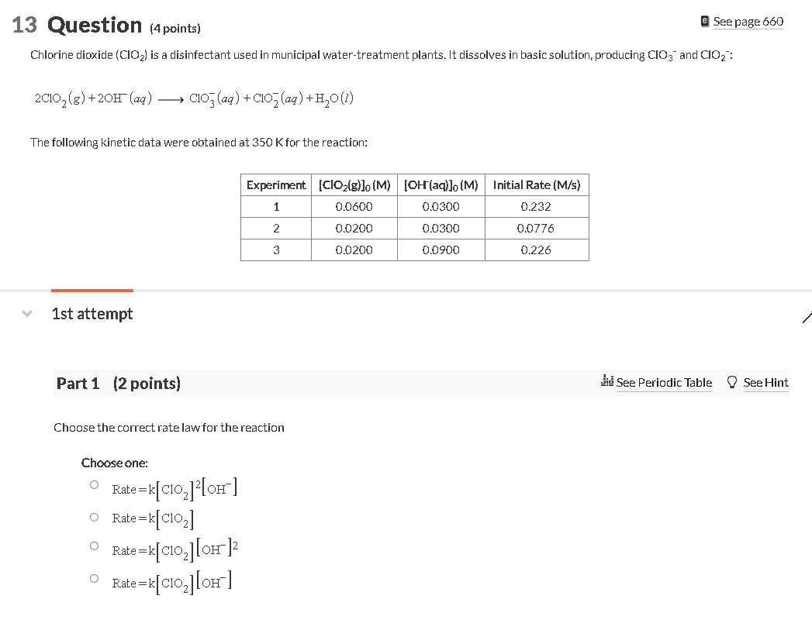Image resolution: width=812 pixels, height=644 pixels.
Task: Collapse the 1st attempt section chevron
Action: coord(26,314)
